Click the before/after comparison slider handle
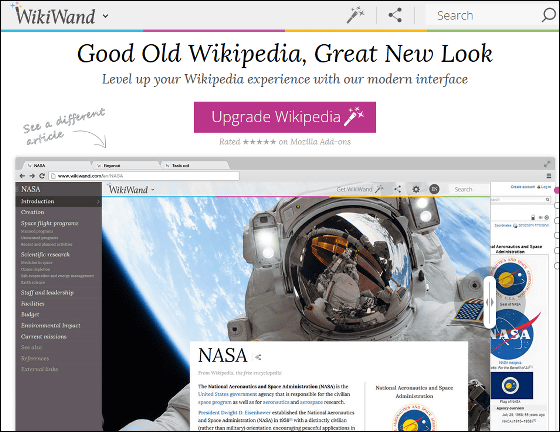Viewport: 560px width, 432px height. click(x=490, y=302)
